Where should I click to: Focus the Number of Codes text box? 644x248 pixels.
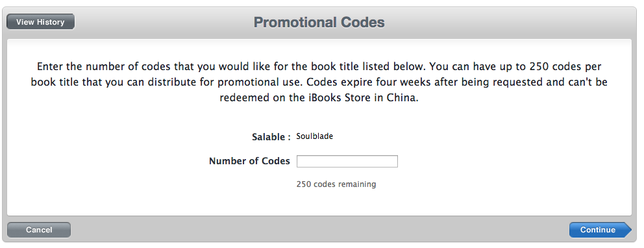point(347,162)
